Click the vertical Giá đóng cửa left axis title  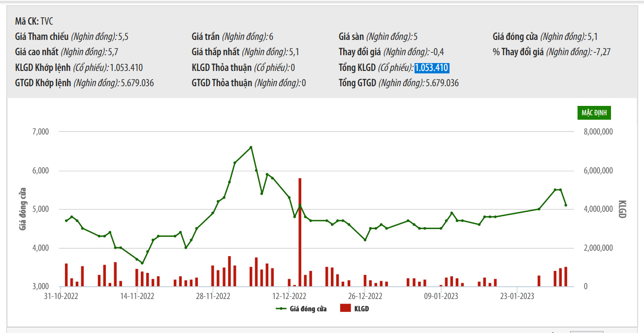[x=22, y=209]
